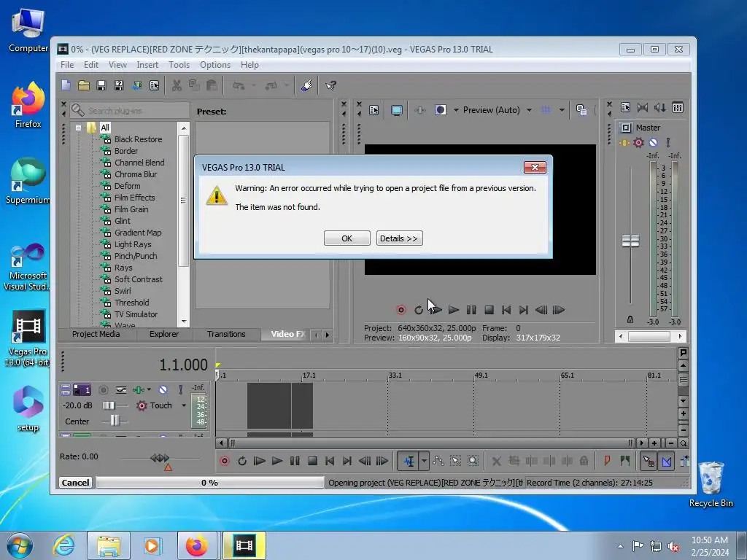This screenshot has width=747, height=560.
Task: Switch to the Explorer tab
Action: (164, 334)
